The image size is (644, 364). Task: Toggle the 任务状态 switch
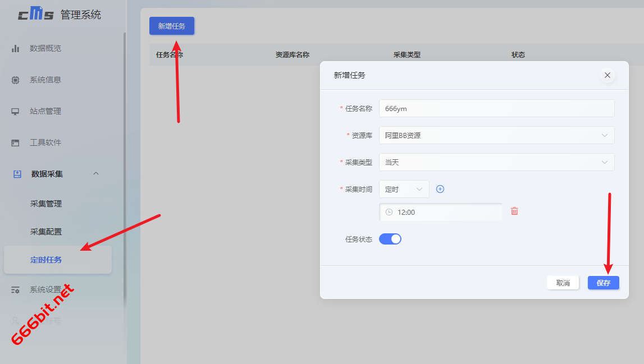(x=390, y=239)
